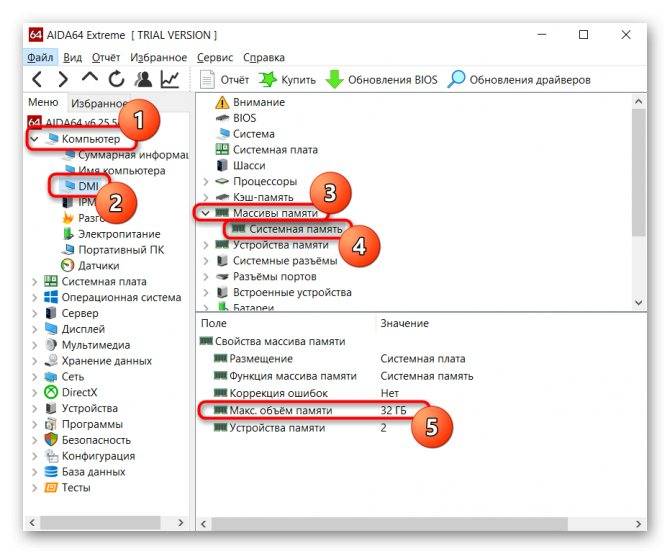
Task: Expand the Операционная система tree node
Action: tap(35, 297)
